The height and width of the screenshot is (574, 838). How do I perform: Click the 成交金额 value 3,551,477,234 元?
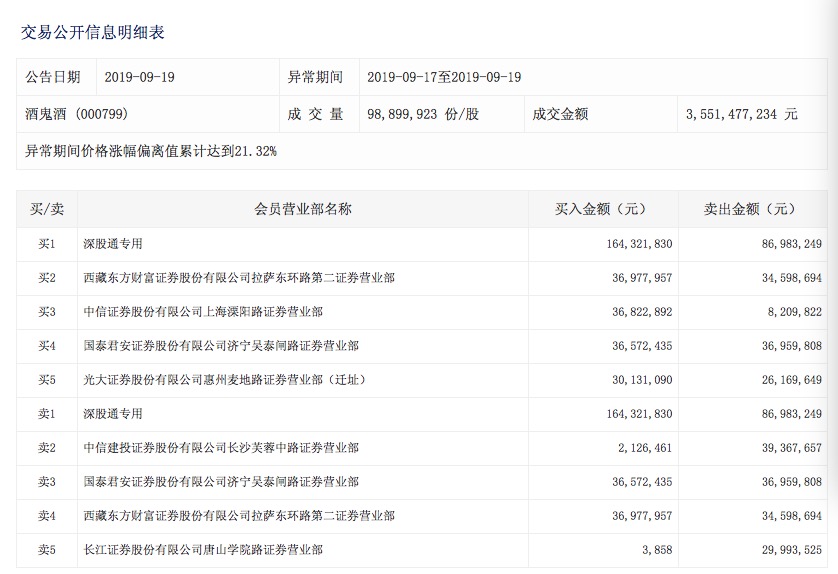click(742, 114)
